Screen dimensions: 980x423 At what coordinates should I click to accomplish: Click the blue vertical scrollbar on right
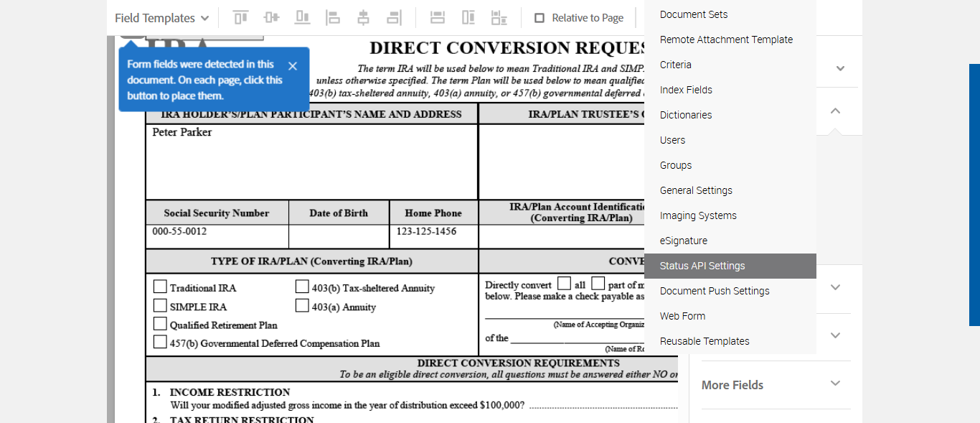[974, 195]
